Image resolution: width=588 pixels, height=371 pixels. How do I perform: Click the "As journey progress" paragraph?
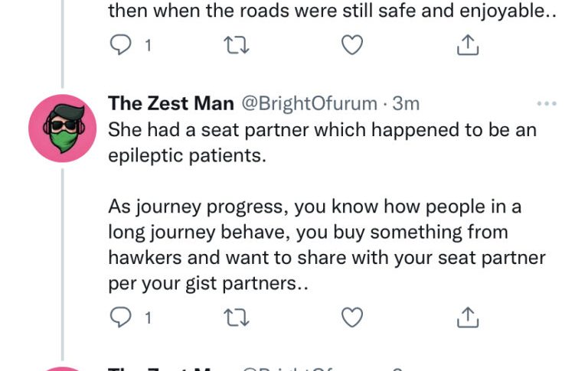[x=325, y=245]
